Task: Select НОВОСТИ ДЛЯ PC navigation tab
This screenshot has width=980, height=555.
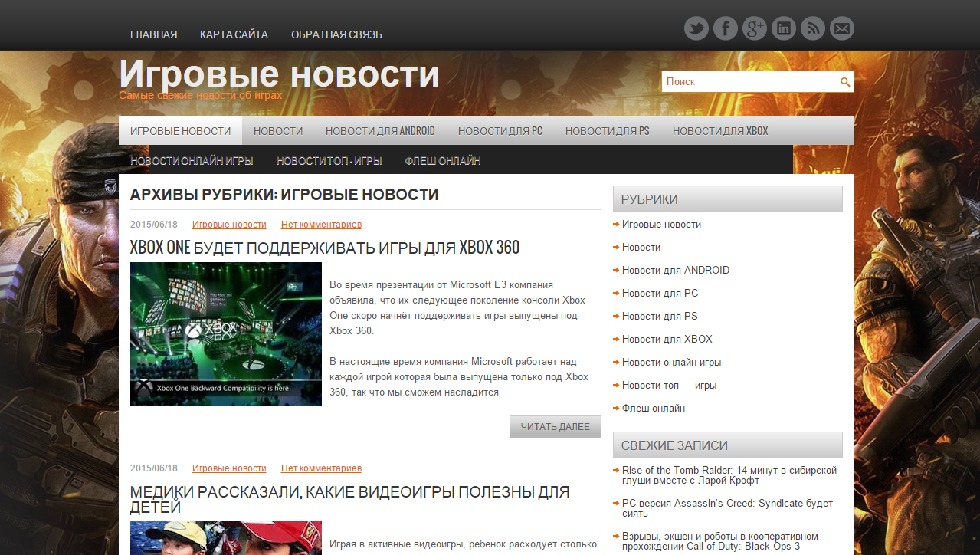Action: tap(500, 130)
